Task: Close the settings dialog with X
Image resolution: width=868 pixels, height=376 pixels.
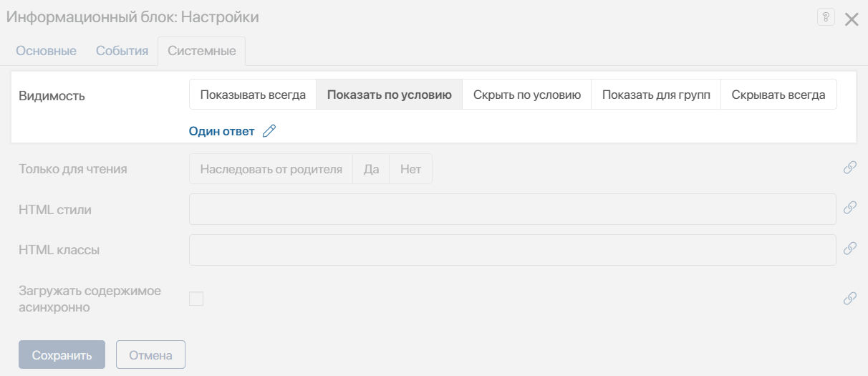Action: tap(852, 19)
